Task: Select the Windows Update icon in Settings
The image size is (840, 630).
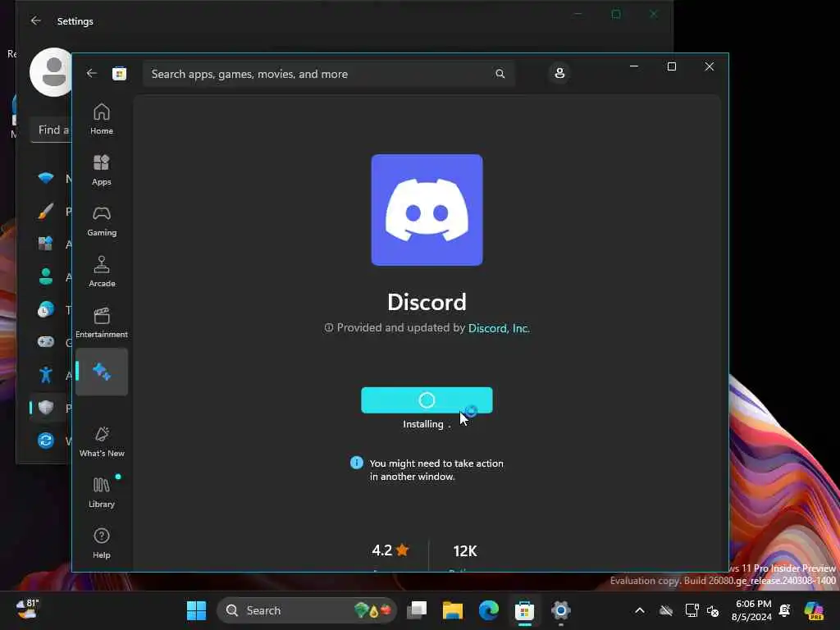Action: (46, 441)
